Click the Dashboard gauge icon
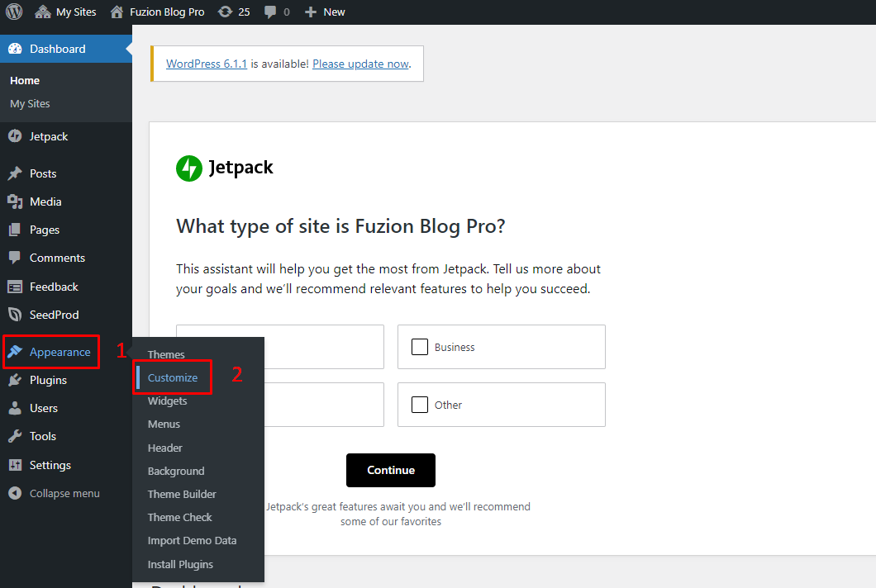This screenshot has width=876, height=588. click(15, 49)
